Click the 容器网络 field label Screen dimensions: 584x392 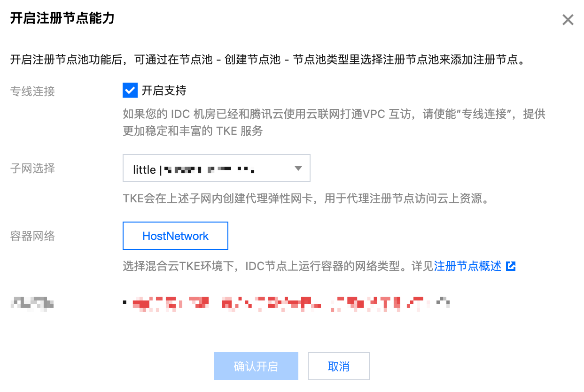coord(32,236)
